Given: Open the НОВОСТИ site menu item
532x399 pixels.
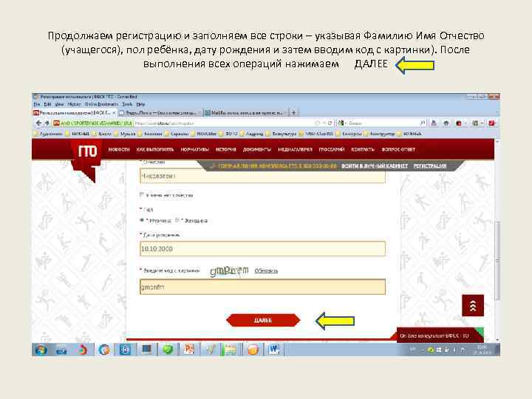Looking at the screenshot, I should coord(119,149).
